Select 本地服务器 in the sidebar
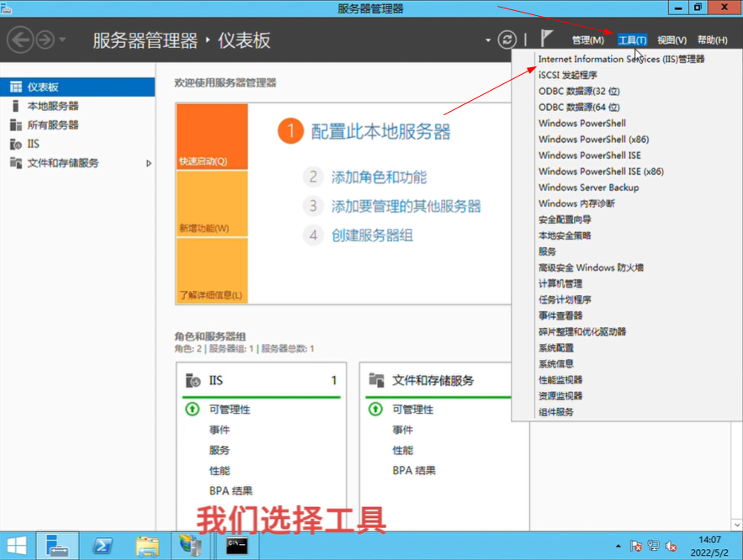The height and width of the screenshot is (560, 743). 77,106
